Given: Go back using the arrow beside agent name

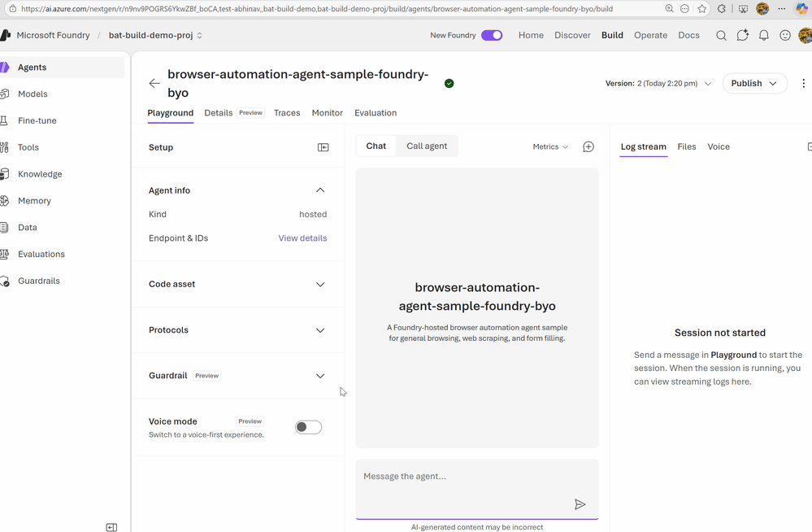Looking at the screenshot, I should coord(154,84).
